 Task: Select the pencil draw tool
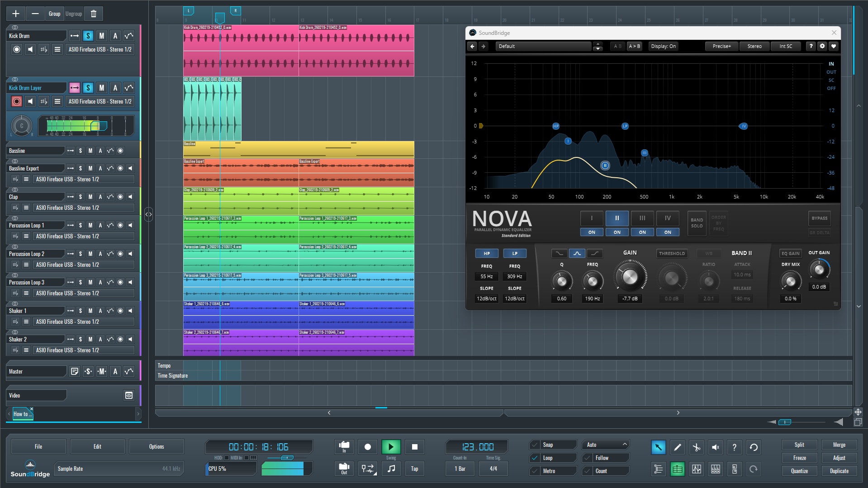pyautogui.click(x=678, y=447)
